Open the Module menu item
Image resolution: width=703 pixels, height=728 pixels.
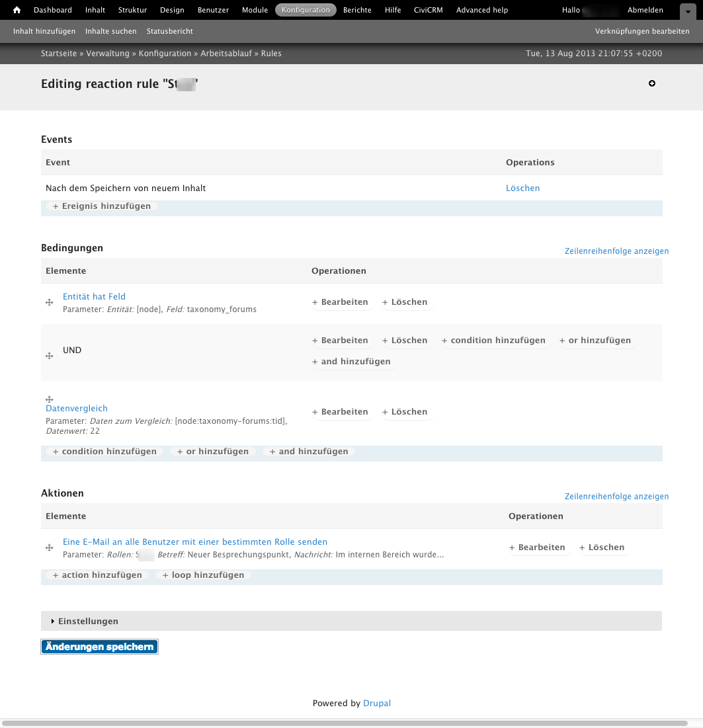255,10
